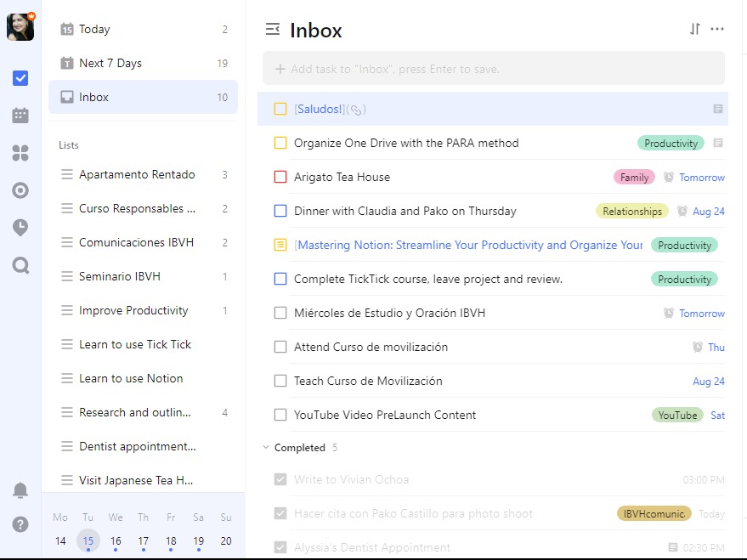This screenshot has height=560, width=747.
Task: Open the Eisenhower Matrix four-leaf icon
Action: pos(20,153)
